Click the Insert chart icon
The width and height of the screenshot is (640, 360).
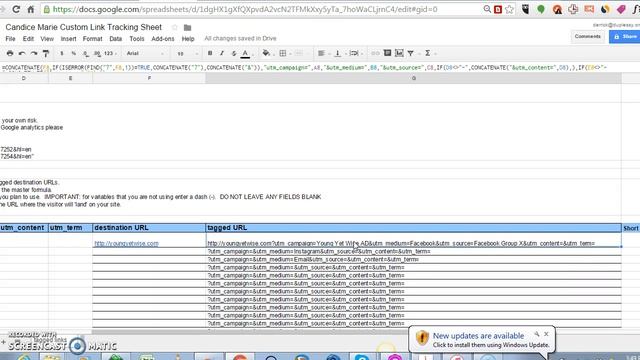pos(399,53)
